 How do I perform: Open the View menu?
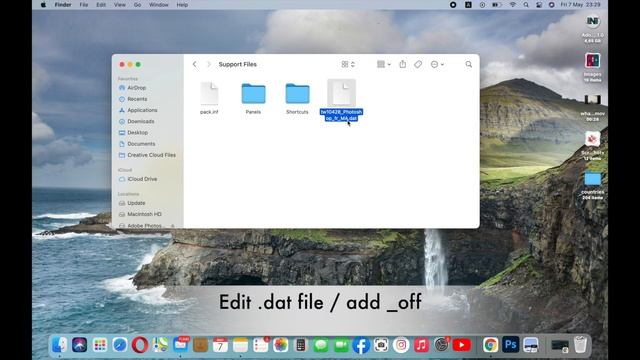pyautogui.click(x=120, y=5)
